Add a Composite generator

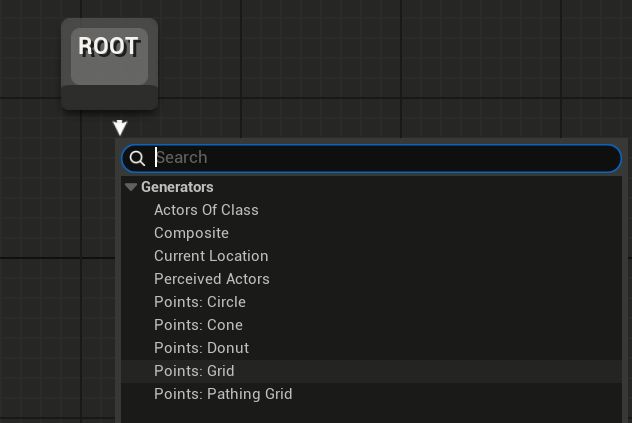click(191, 233)
